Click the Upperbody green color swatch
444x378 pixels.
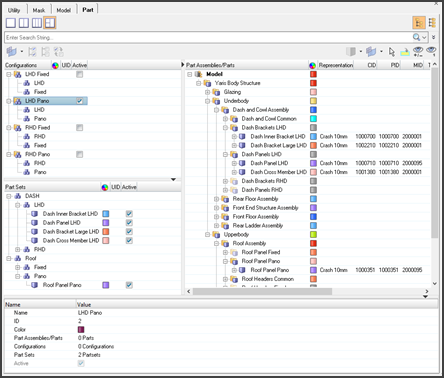pos(313,235)
